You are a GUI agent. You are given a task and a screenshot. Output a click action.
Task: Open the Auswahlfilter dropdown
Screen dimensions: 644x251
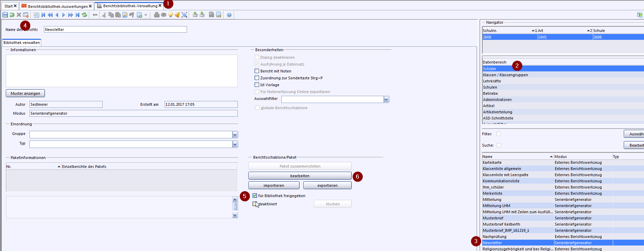pyautogui.click(x=386, y=99)
